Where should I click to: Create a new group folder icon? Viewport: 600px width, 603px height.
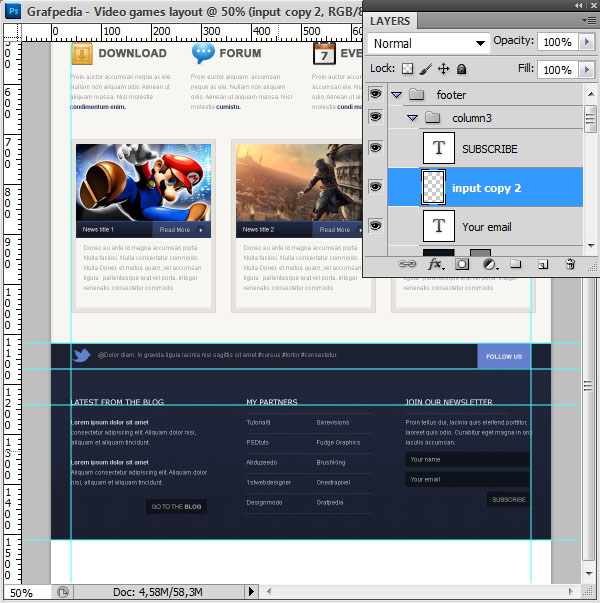click(515, 264)
